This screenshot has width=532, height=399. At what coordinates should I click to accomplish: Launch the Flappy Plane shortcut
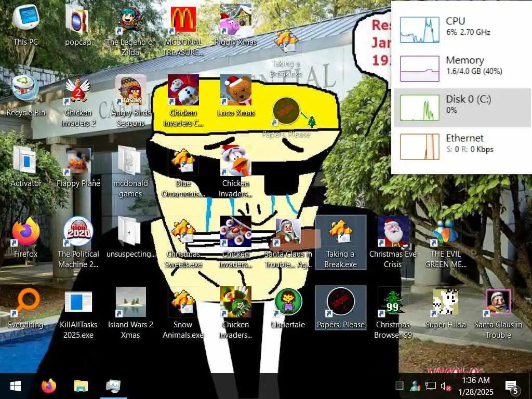coord(78,167)
